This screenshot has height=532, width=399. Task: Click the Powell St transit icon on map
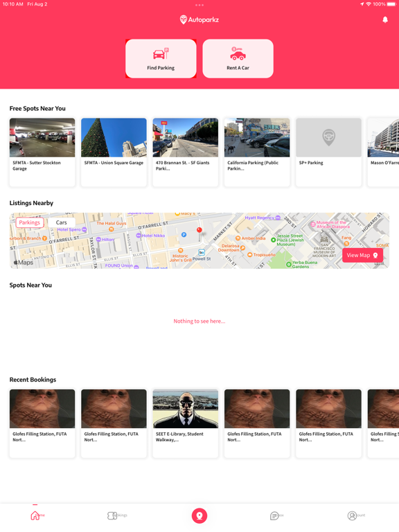(x=202, y=252)
